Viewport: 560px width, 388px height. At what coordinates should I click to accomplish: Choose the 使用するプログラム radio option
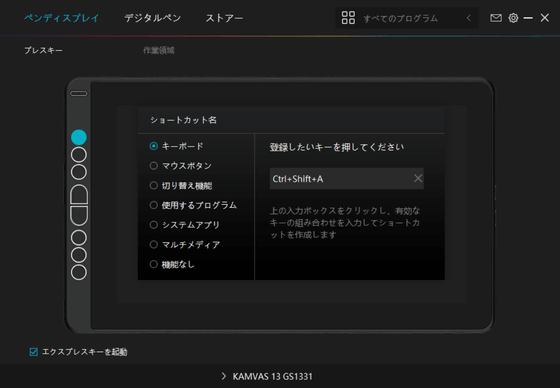point(154,205)
